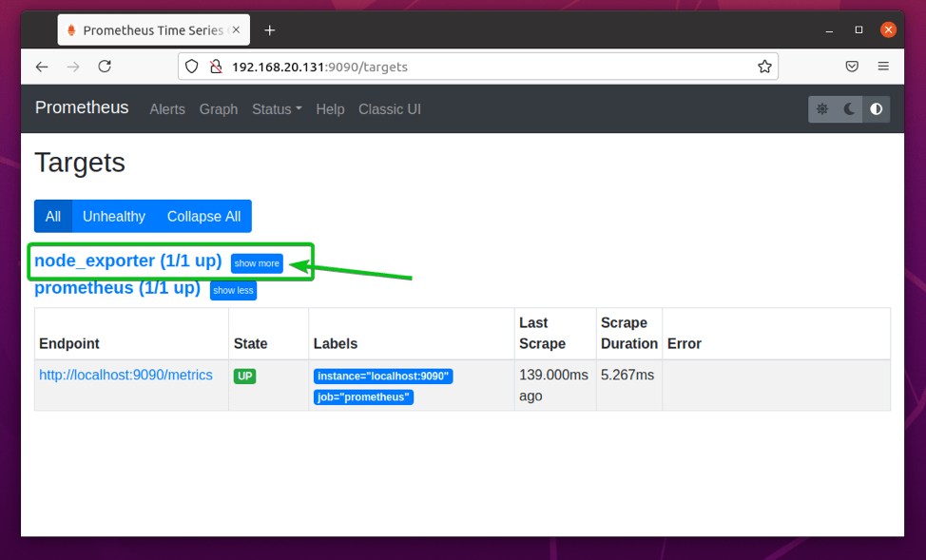Select the browser-preferred theme contrast icon
This screenshot has height=560, width=926.
tap(877, 108)
